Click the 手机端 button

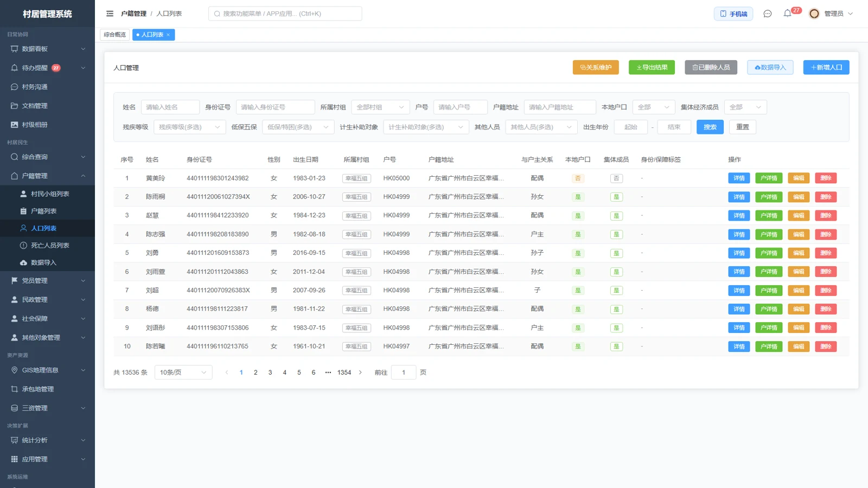[x=733, y=14]
